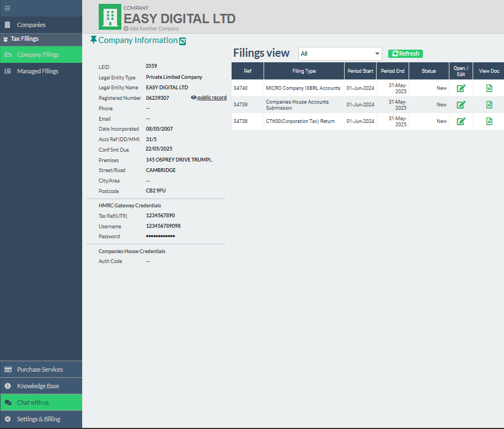This screenshot has height=429, width=504.
Task: Click the pin icon next to Company Information
Action: [x=93, y=40]
